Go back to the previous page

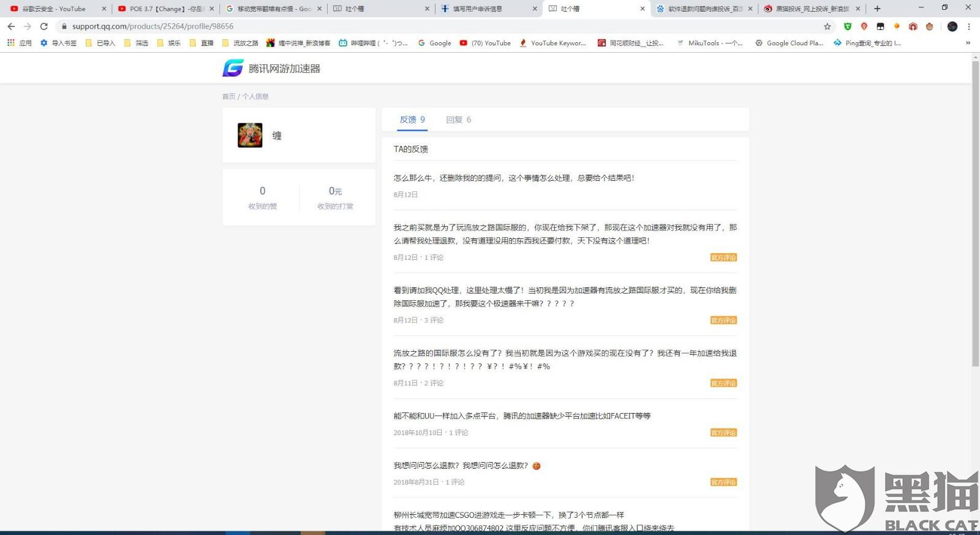(x=11, y=26)
